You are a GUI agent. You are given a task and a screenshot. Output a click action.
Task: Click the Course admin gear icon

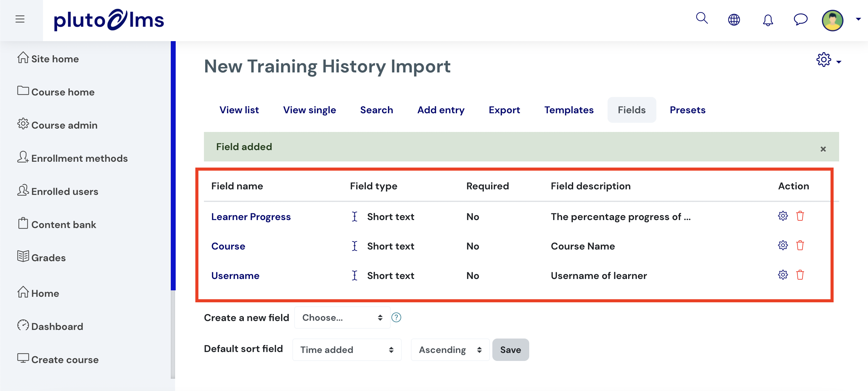(23, 124)
